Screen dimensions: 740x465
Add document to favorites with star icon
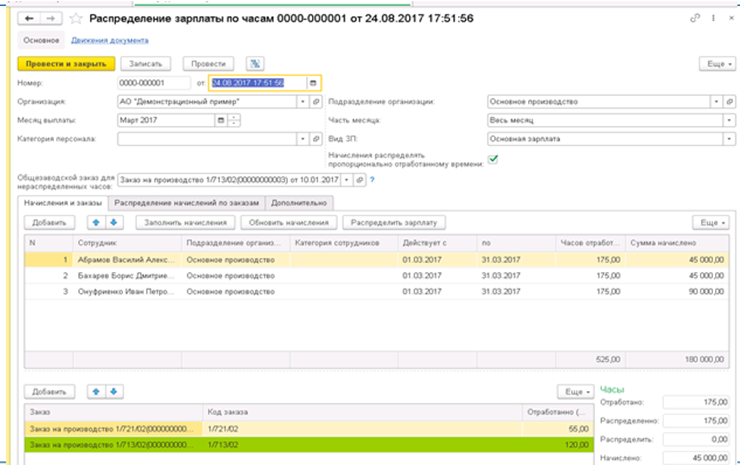[73, 18]
